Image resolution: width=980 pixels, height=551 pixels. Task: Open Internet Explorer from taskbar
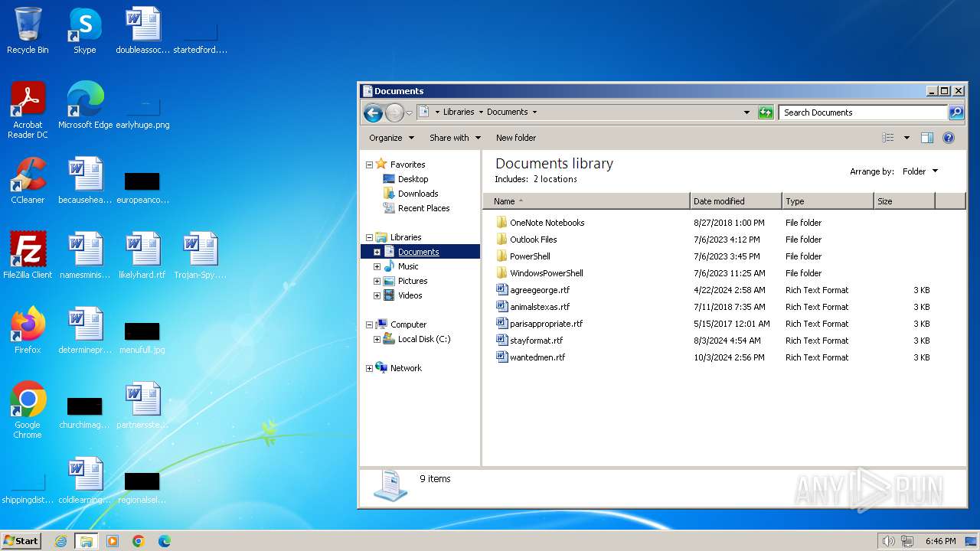tap(60, 541)
